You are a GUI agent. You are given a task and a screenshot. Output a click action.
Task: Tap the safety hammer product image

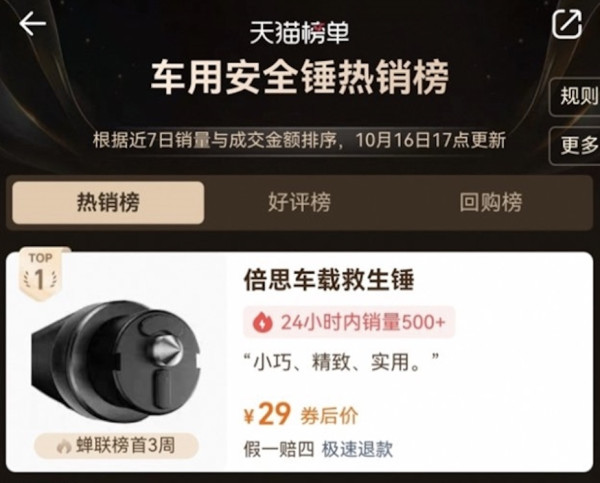pyautogui.click(x=116, y=361)
